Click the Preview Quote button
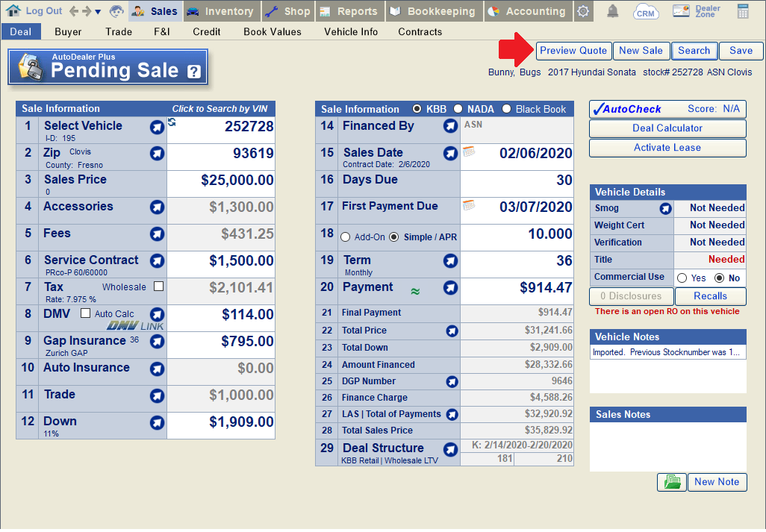766x532 pixels. point(573,51)
